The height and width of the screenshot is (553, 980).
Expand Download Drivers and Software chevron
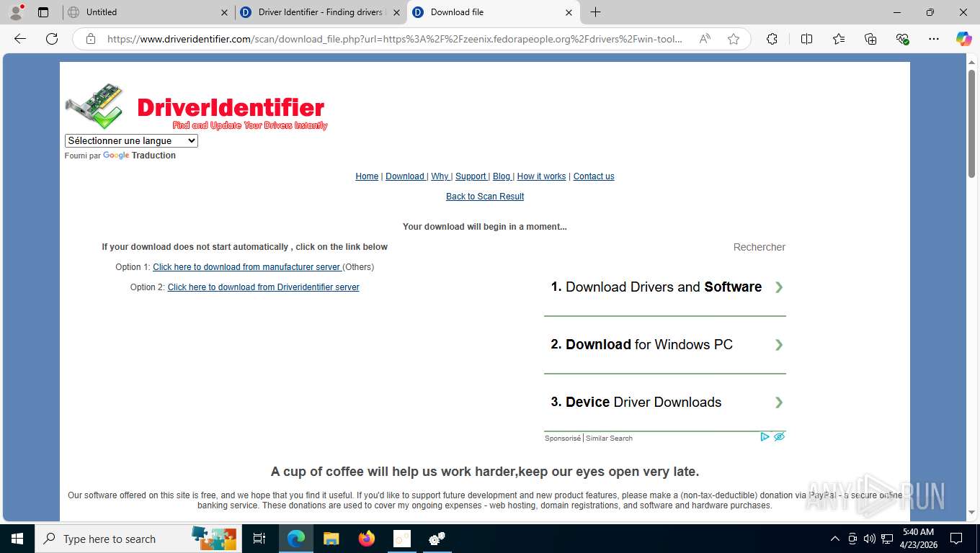(x=779, y=287)
